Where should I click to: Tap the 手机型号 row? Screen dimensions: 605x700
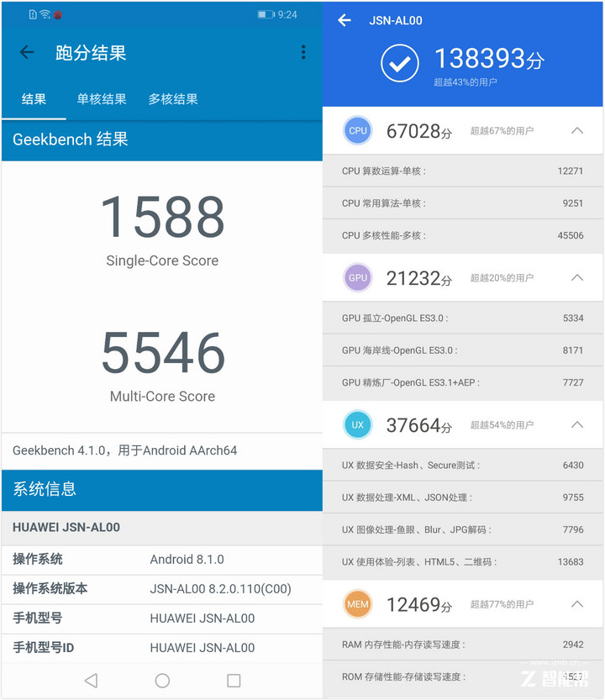pos(162,618)
